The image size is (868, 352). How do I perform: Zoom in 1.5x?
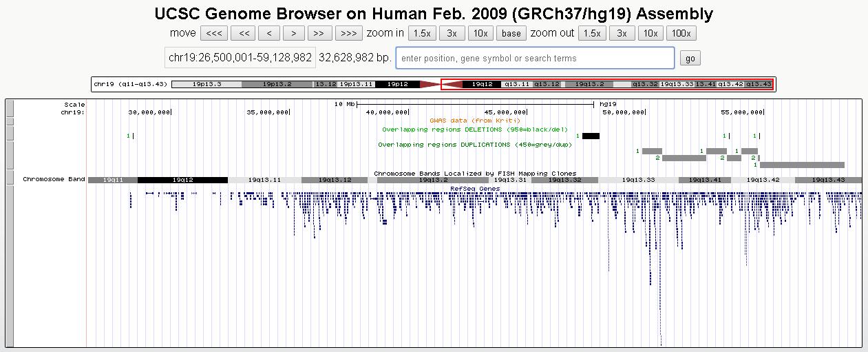tap(421, 33)
